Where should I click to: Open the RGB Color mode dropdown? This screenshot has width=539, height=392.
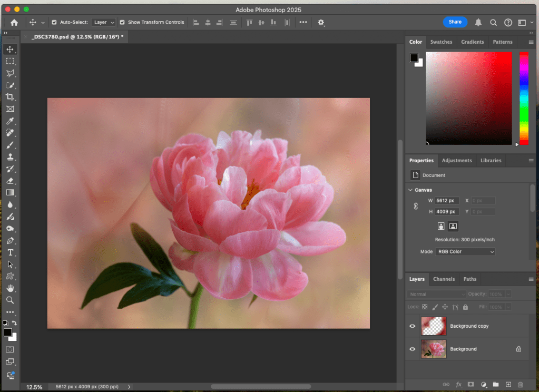pyautogui.click(x=465, y=252)
